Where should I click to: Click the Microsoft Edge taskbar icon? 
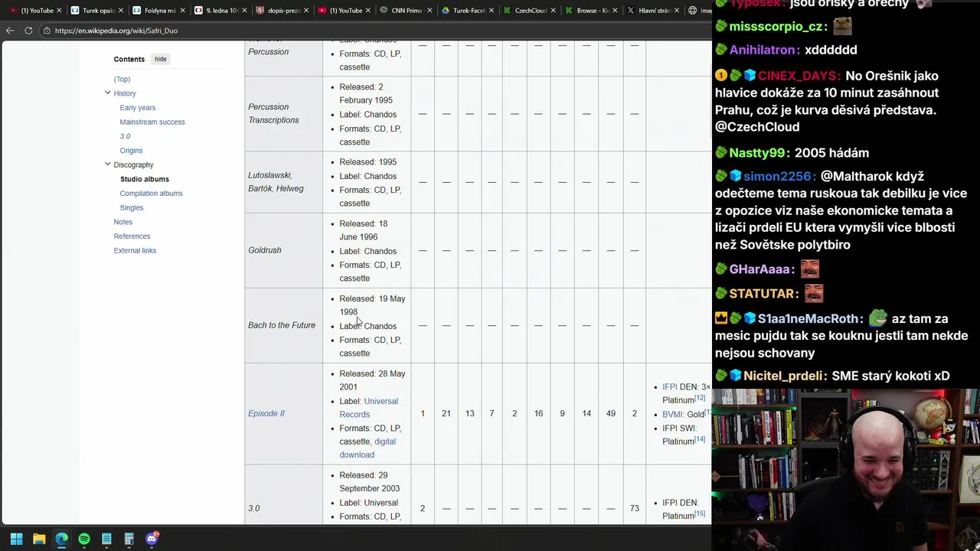click(61, 539)
